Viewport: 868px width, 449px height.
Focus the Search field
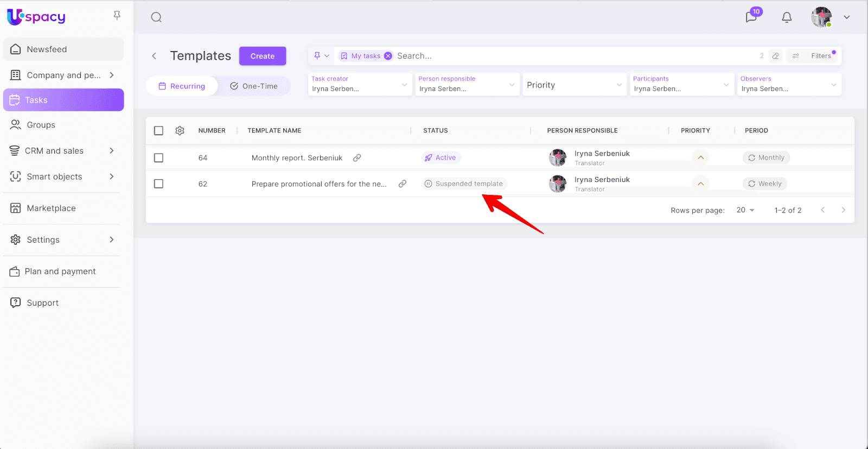[x=575, y=56]
